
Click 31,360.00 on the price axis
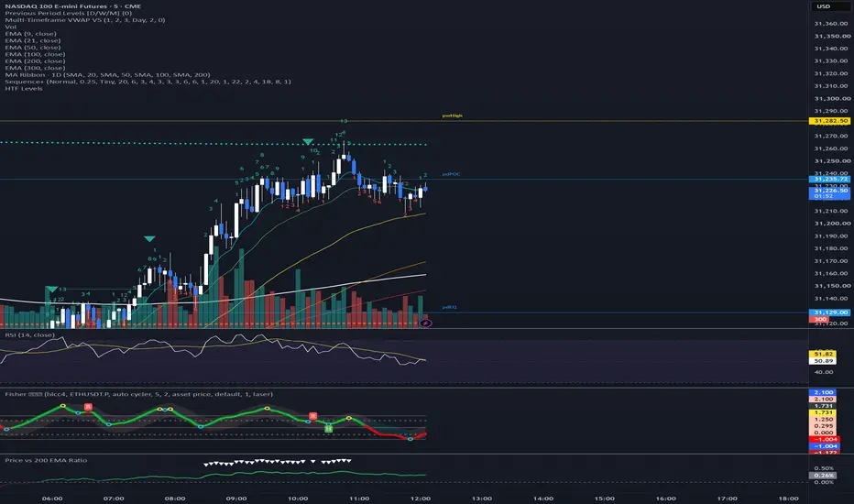click(x=832, y=24)
